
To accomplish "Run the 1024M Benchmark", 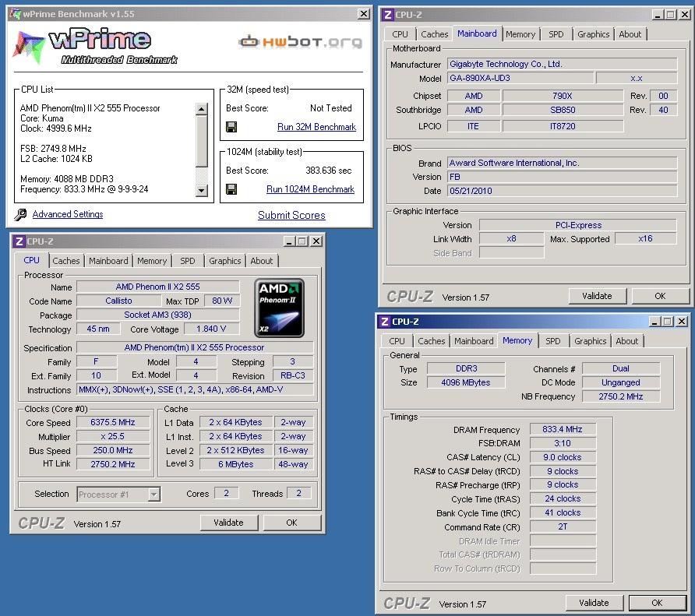I will pyautogui.click(x=310, y=190).
